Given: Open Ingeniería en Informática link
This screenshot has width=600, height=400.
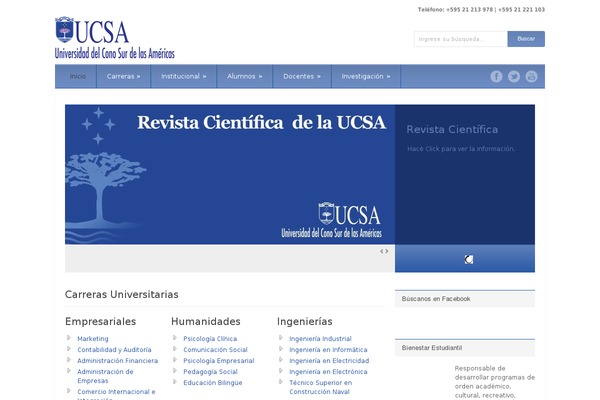Looking at the screenshot, I should (328, 350).
